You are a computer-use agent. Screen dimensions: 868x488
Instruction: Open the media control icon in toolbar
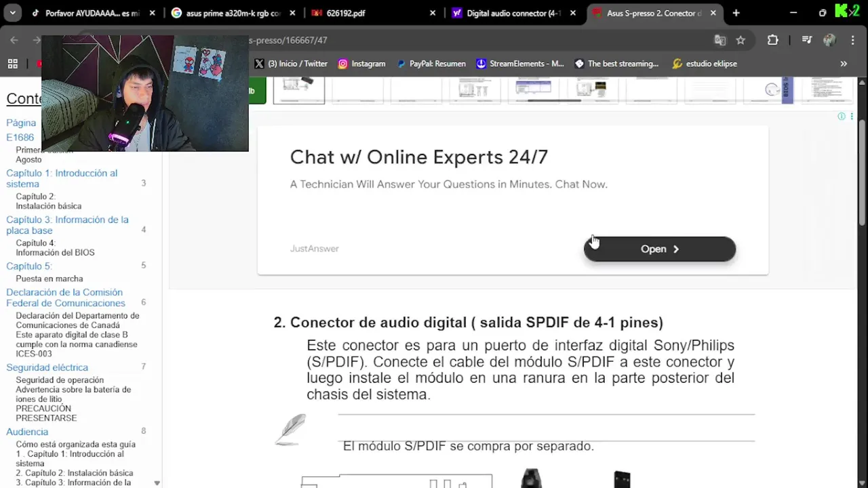(x=806, y=40)
